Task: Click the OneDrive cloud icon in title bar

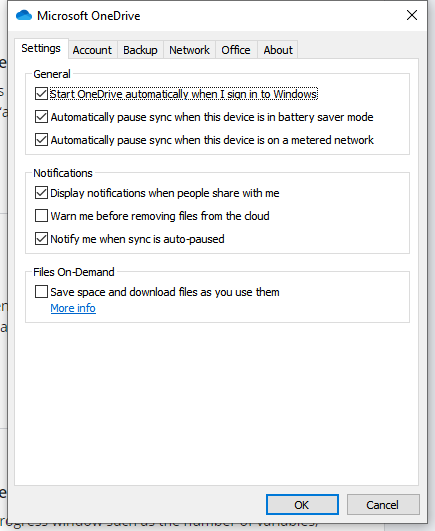Action: pos(24,15)
